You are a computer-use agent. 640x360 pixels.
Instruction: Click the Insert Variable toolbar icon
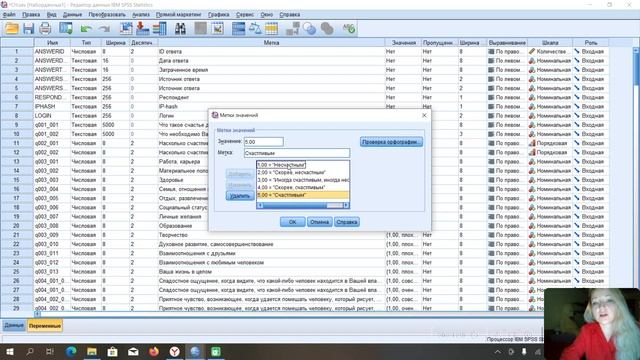(x=218, y=29)
